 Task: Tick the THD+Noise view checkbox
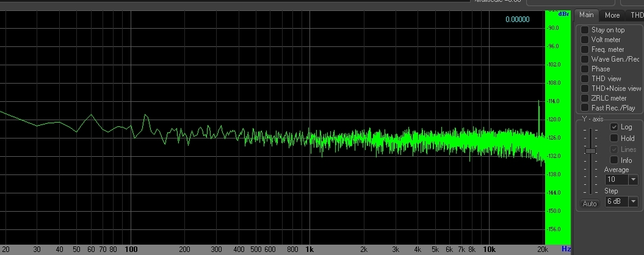click(585, 88)
